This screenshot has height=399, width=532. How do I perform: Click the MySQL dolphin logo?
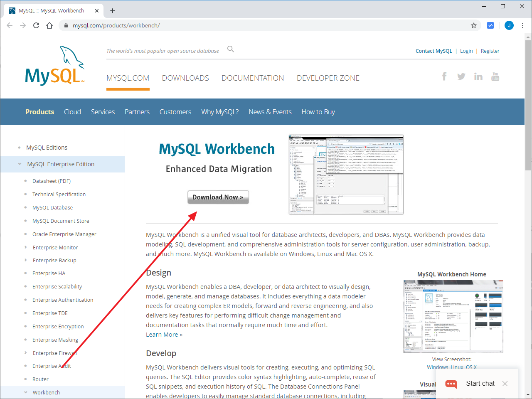coord(54,66)
